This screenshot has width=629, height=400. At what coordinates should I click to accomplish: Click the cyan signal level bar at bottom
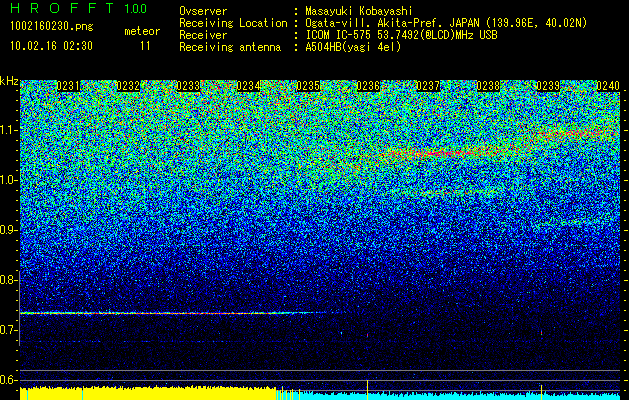(x=461, y=396)
